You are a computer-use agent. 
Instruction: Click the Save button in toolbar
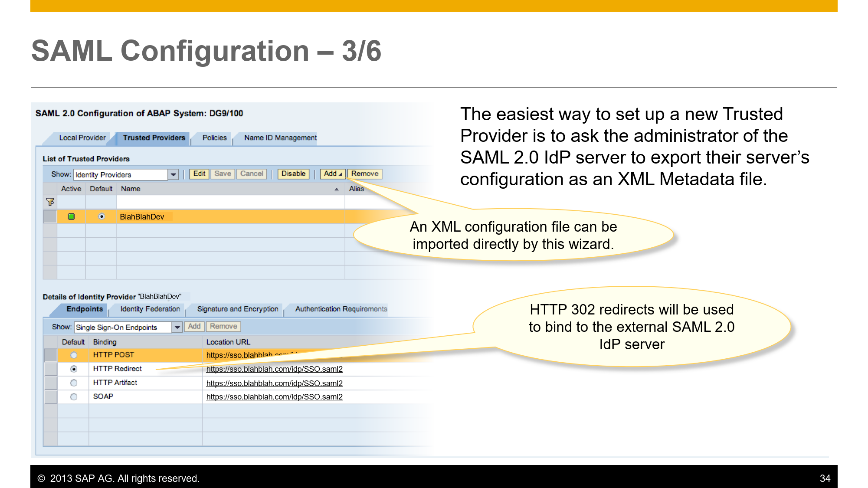click(x=223, y=174)
